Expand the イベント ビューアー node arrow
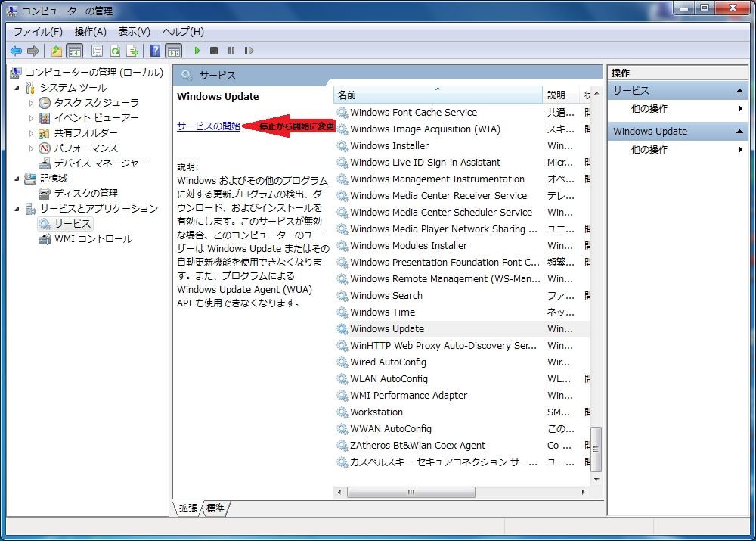The height and width of the screenshot is (541, 756). tap(31, 118)
